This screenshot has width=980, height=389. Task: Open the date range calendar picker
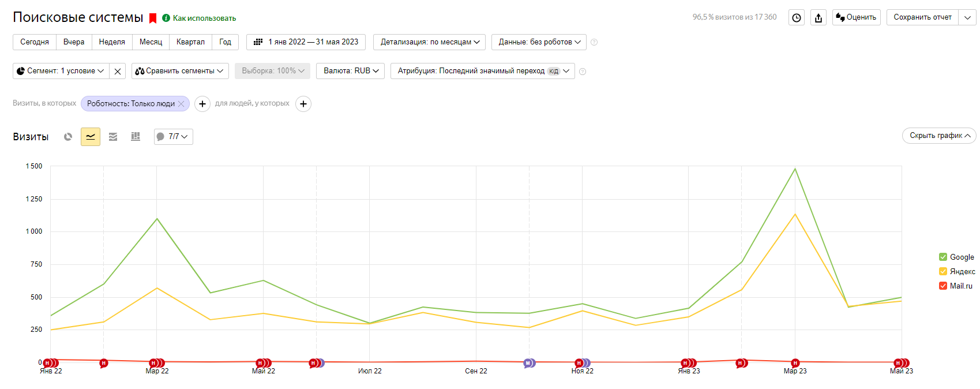306,42
